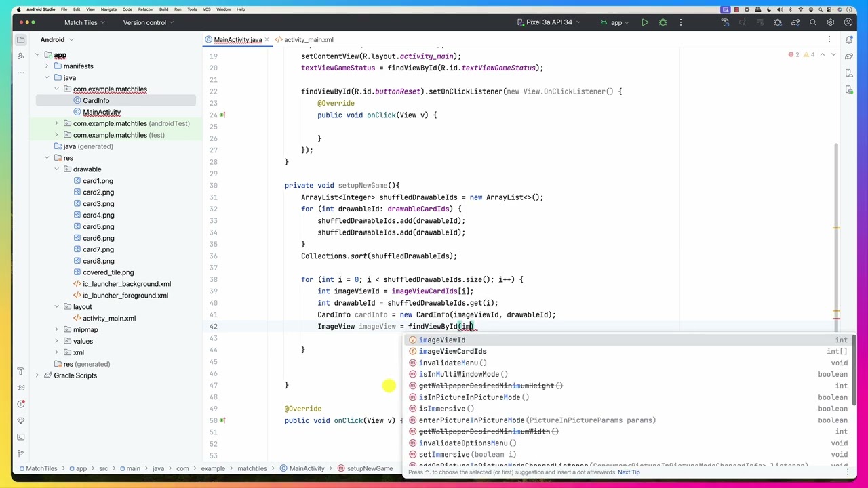Click the gutter override icon on line 24
Viewport: 868px width, 488px height.
222,115
